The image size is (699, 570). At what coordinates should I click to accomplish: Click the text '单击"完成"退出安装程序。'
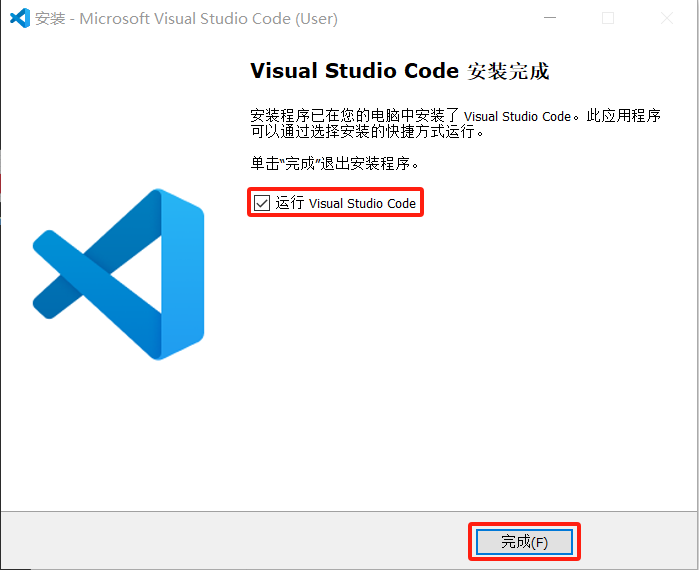point(335,164)
